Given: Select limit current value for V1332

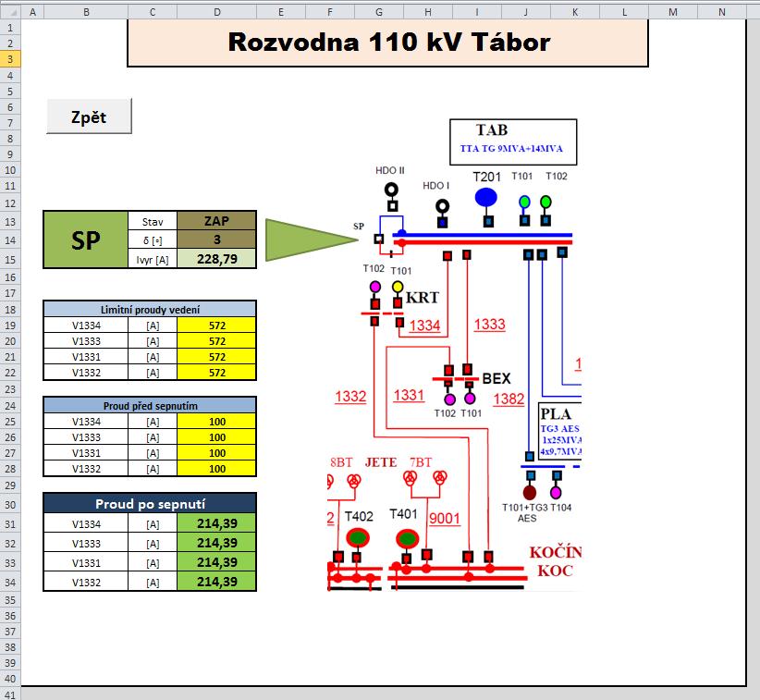Looking at the screenshot, I should click(216, 373).
